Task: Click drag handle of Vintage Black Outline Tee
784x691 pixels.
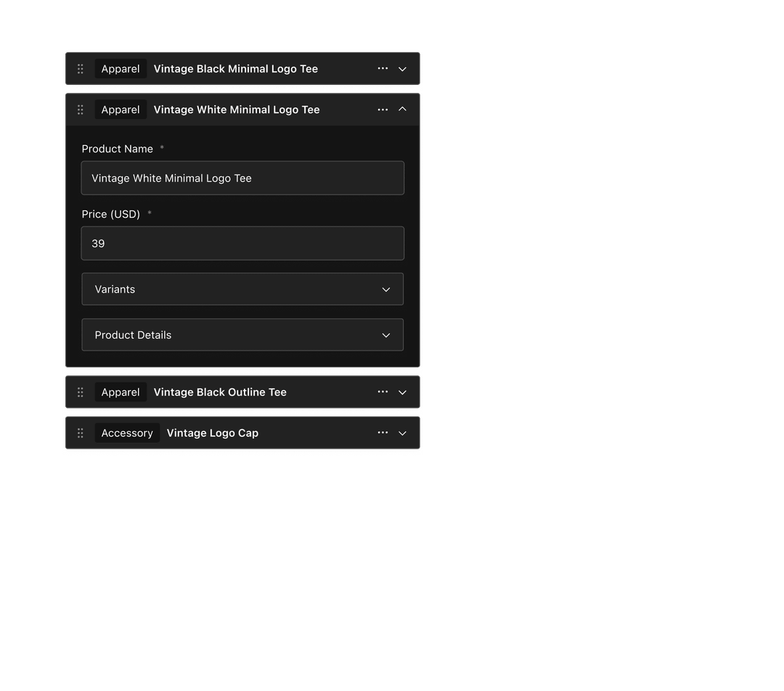Action: (81, 392)
